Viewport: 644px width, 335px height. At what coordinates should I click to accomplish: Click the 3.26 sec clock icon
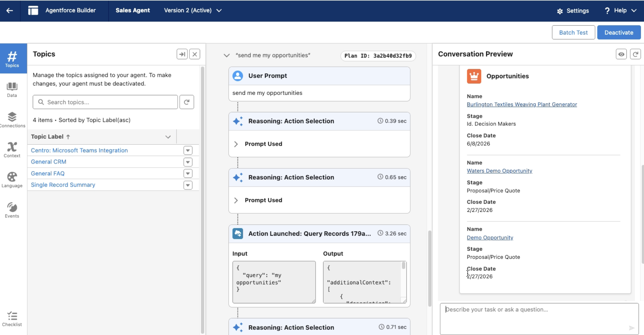coord(380,233)
